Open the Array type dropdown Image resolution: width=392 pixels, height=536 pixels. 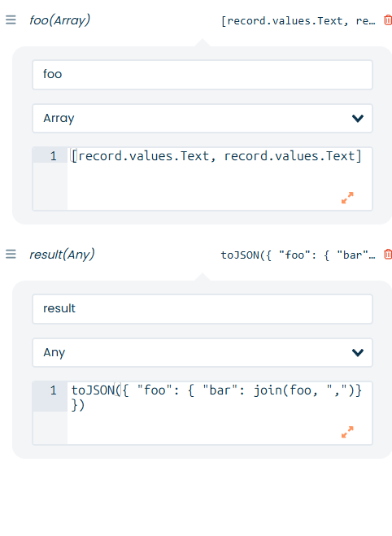(203, 118)
